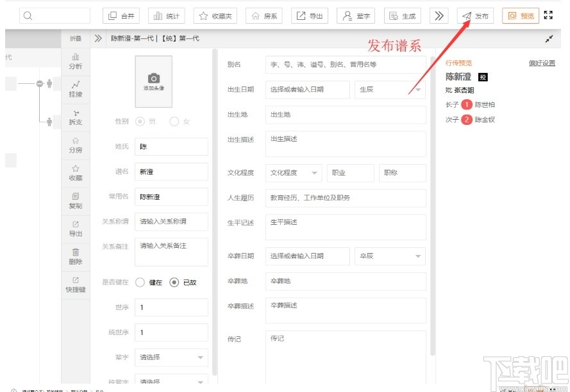Image resolution: width=570 pixels, height=392 pixels.
Task: Click the 合并 (merge) toolbar icon
Action: 121,15
